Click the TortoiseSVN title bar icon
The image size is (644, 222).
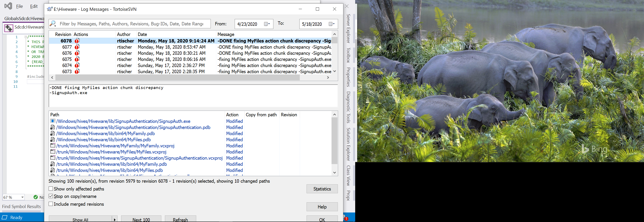pos(50,9)
